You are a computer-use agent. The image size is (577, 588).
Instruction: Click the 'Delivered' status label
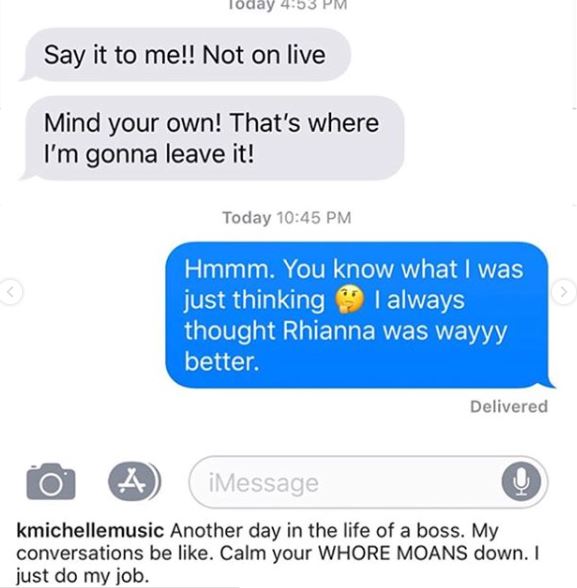[x=509, y=406]
